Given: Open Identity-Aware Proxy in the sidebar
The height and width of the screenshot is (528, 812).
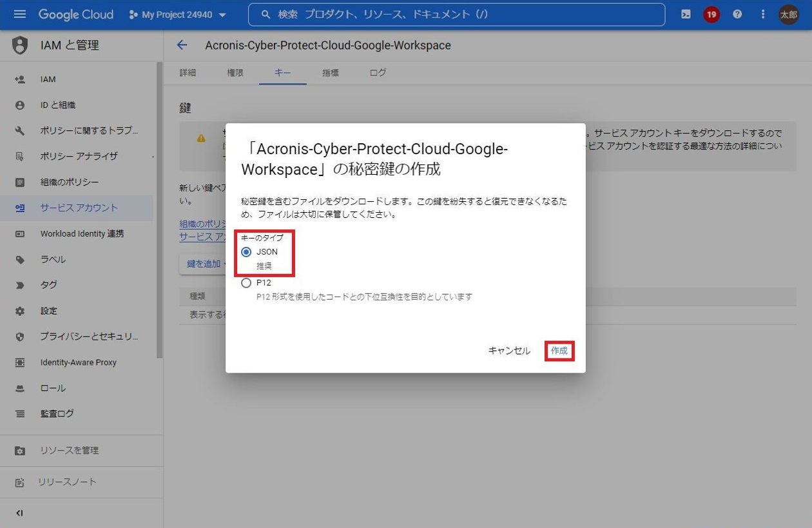Looking at the screenshot, I should (x=77, y=362).
